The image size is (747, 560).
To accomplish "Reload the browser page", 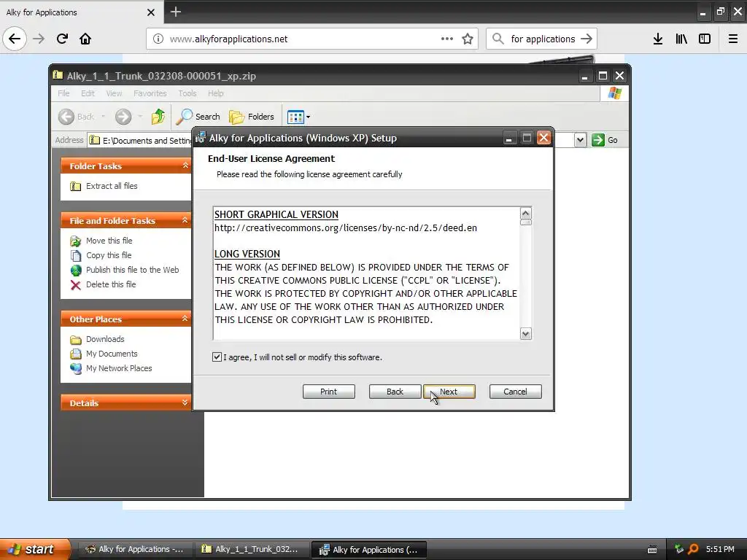I will click(62, 39).
